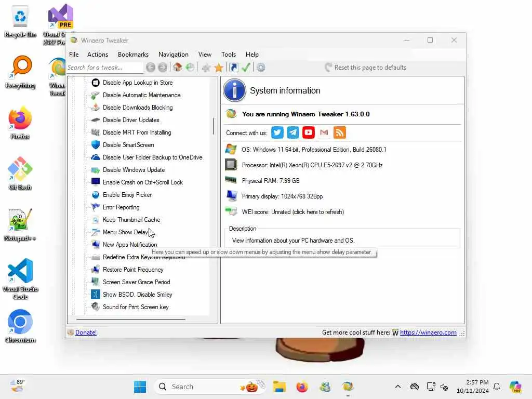Open the Tools menu
Image resolution: width=532 pixels, height=399 pixels.
point(229,55)
